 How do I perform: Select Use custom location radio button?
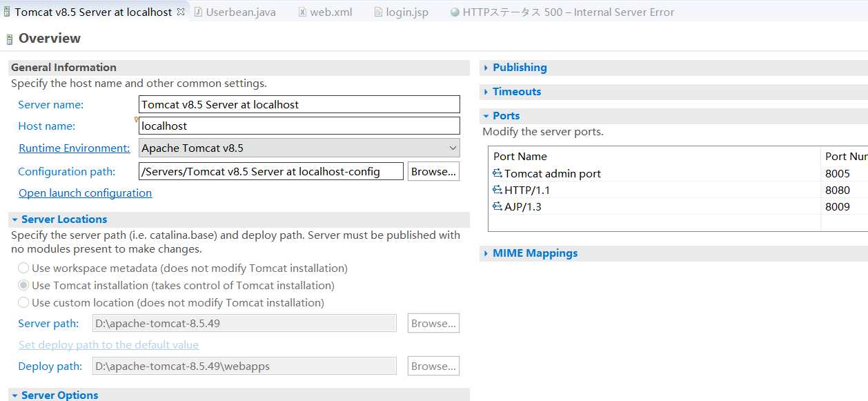[24, 302]
